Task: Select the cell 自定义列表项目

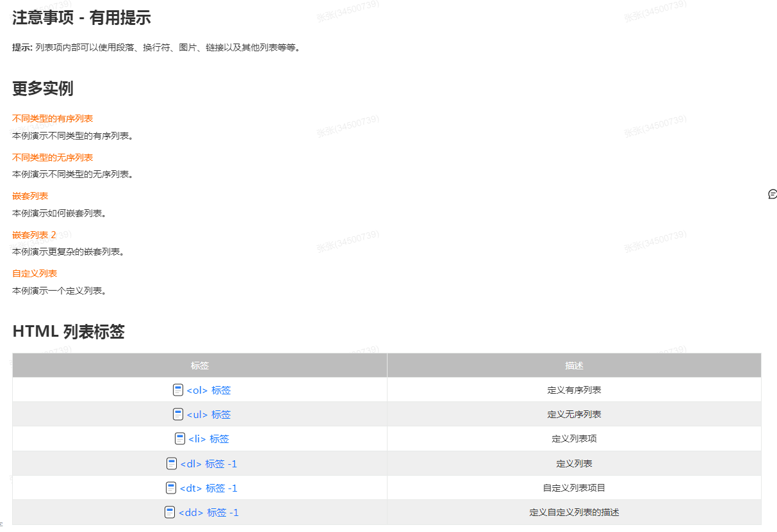Action: (x=575, y=488)
